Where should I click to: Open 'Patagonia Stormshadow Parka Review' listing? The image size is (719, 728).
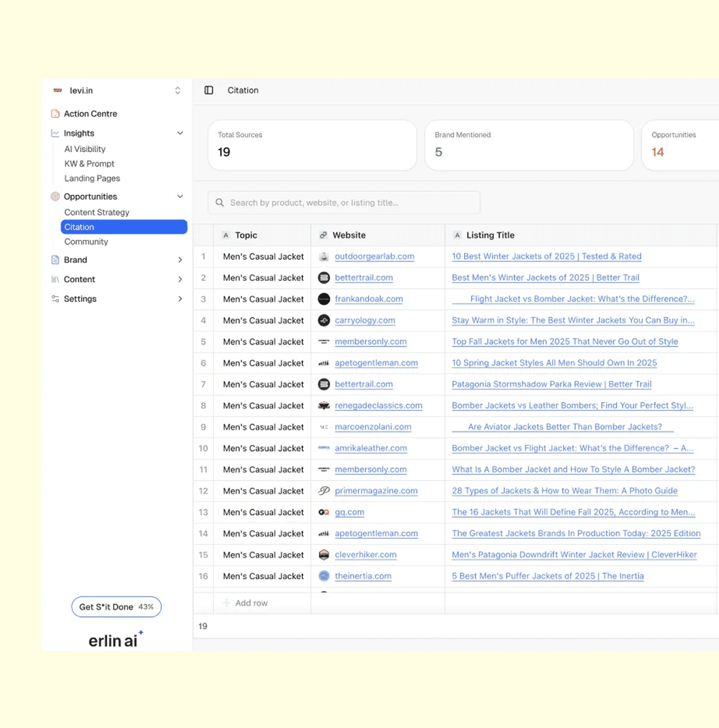[552, 384]
